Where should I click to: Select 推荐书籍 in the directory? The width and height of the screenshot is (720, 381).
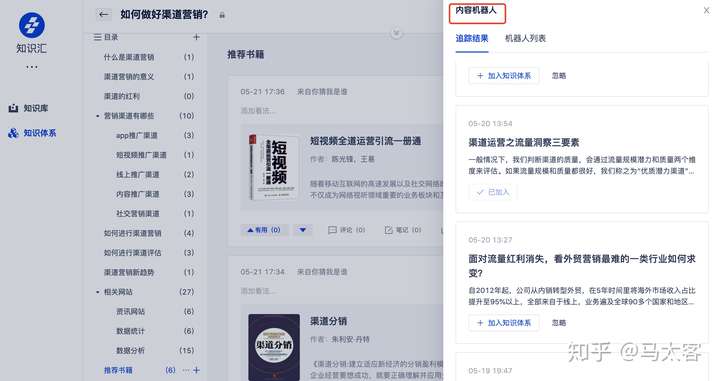pyautogui.click(x=118, y=370)
